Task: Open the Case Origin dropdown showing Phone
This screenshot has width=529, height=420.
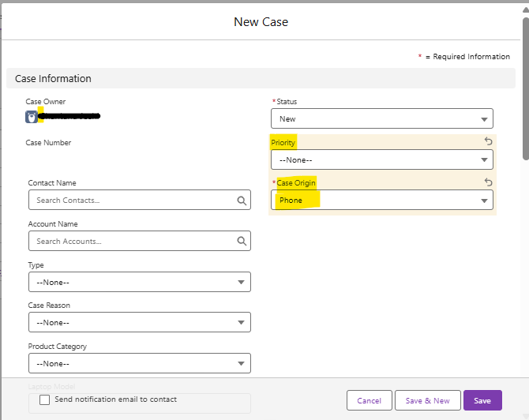Action: [x=381, y=201]
